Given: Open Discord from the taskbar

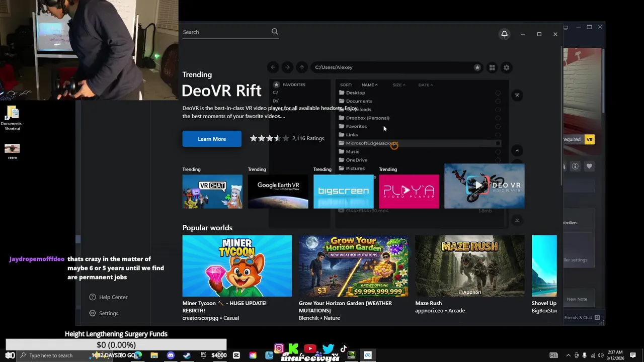Looking at the screenshot, I should 171,355.
